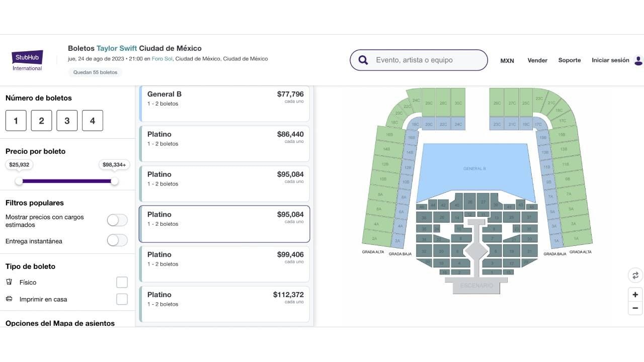Click the ticket icon next to Físico

9,282
